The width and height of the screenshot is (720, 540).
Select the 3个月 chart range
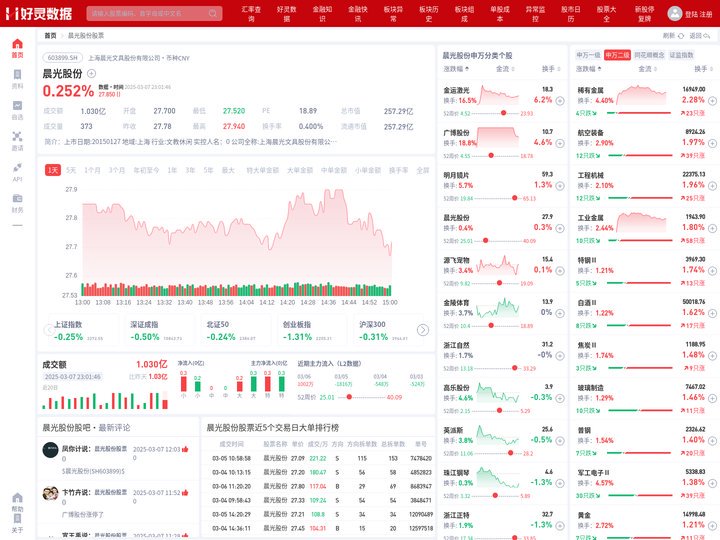pyautogui.click(x=117, y=170)
